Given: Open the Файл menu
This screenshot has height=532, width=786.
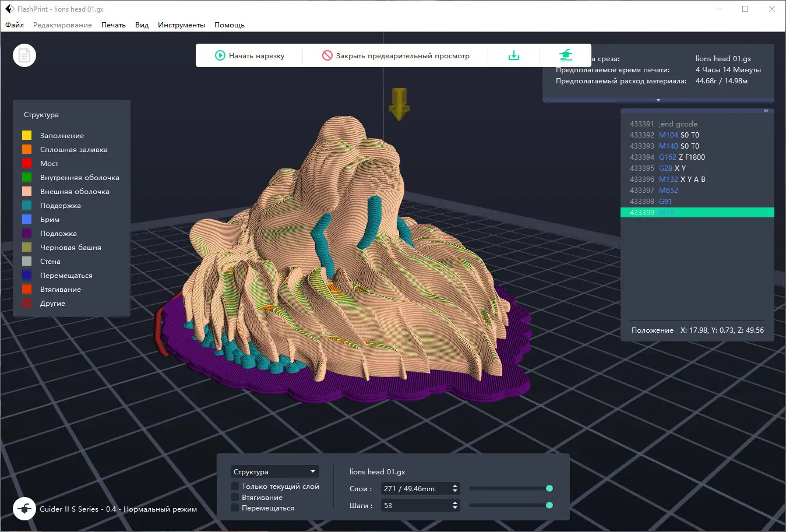Looking at the screenshot, I should click(x=15, y=25).
